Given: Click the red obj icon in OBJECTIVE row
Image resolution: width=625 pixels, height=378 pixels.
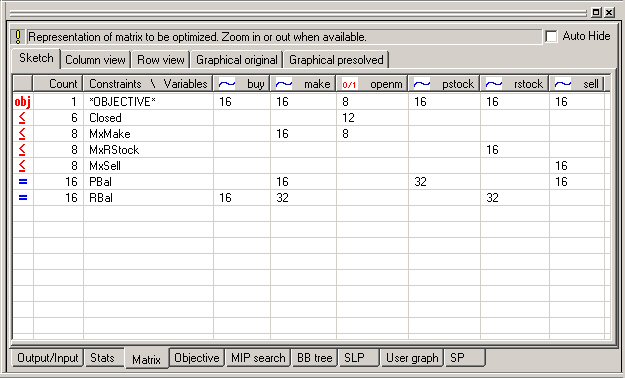Looking at the screenshot, I should click(x=23, y=102).
